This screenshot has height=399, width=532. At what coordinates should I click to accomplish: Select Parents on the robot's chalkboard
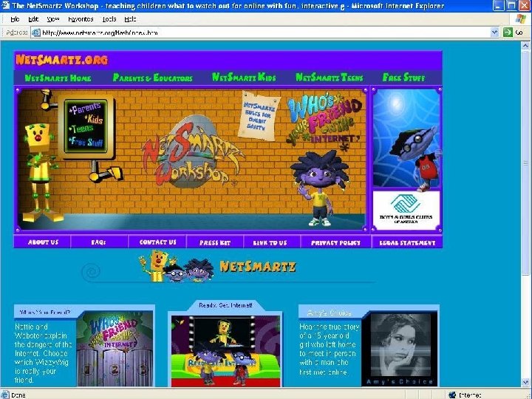[85, 108]
